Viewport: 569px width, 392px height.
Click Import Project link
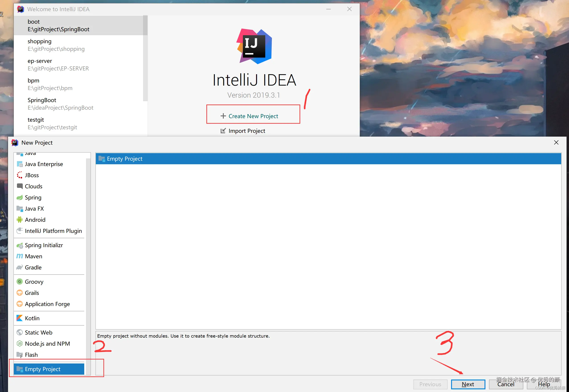pos(246,131)
